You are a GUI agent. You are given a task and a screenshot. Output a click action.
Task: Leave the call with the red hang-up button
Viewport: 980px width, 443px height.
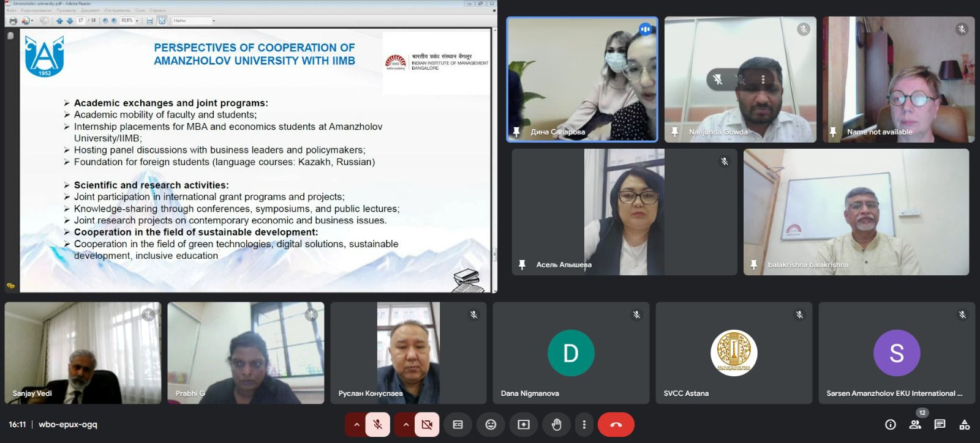tap(616, 425)
